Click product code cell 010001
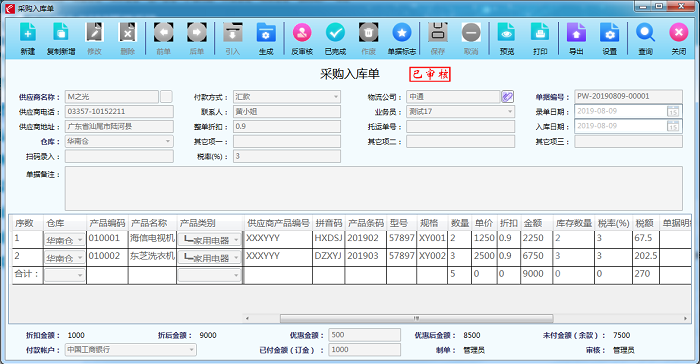 pos(107,239)
